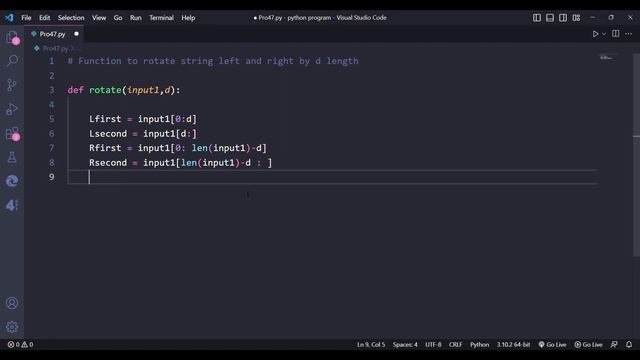This screenshot has width=640, height=360.
Task: Place cursor on empty line 9
Action: point(331,177)
